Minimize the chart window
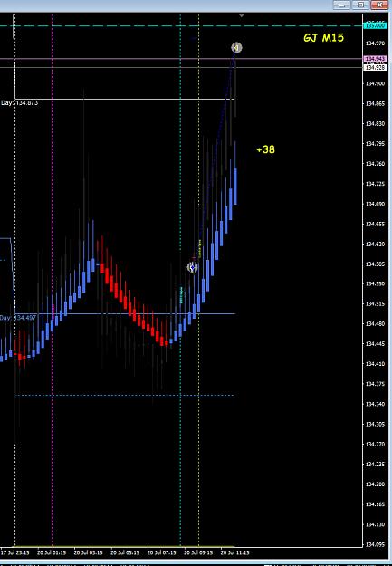The width and height of the screenshot is (392, 566). 342,5
